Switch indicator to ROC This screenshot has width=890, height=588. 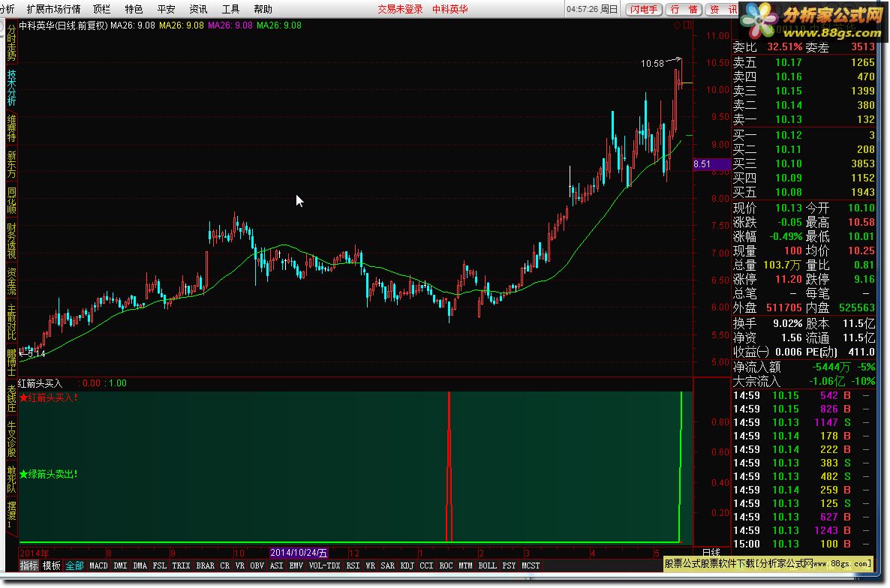447,565
